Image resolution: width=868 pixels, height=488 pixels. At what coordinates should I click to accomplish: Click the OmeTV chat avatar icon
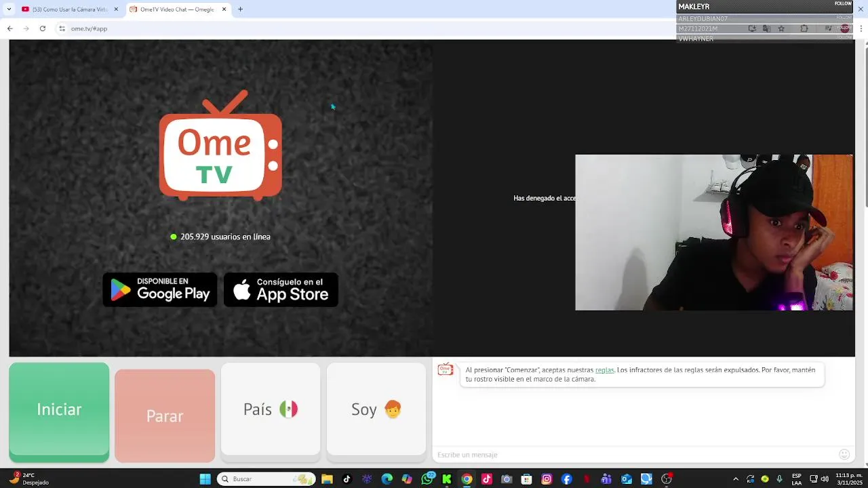(x=446, y=369)
